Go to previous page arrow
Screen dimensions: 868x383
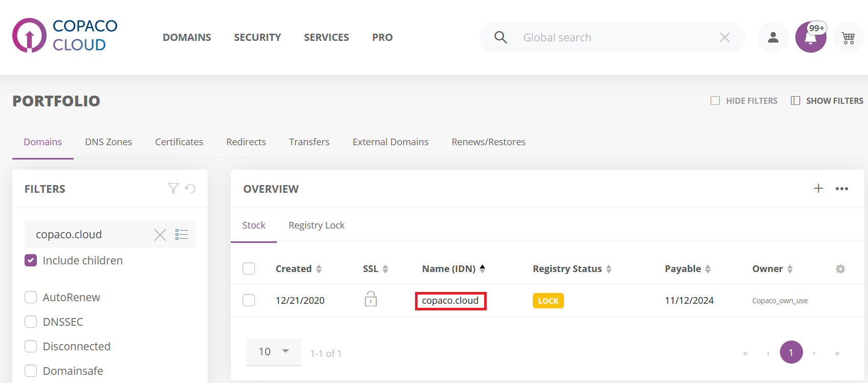pos(768,353)
